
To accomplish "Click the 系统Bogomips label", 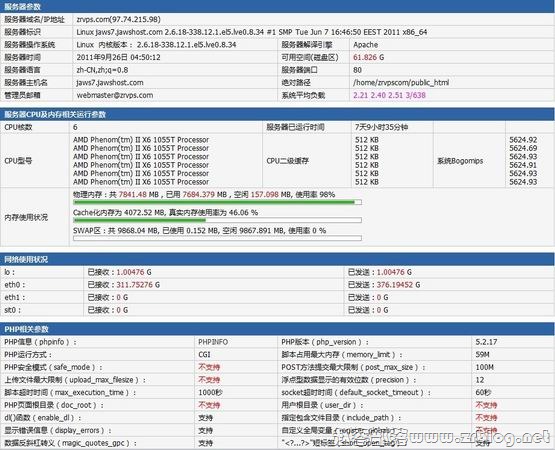I will 460,161.
